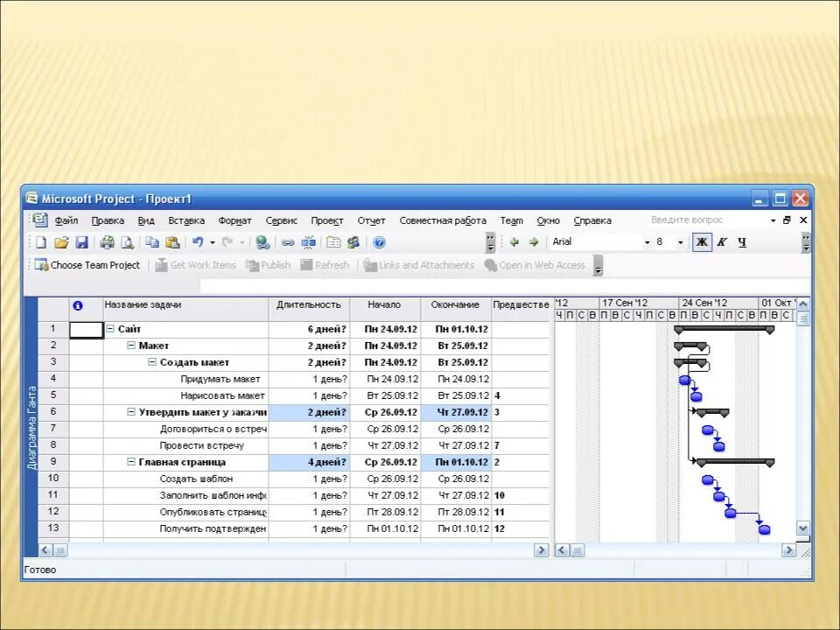This screenshot has height=630, width=840.
Task: Click Links and Attachments button
Action: pyautogui.click(x=418, y=265)
